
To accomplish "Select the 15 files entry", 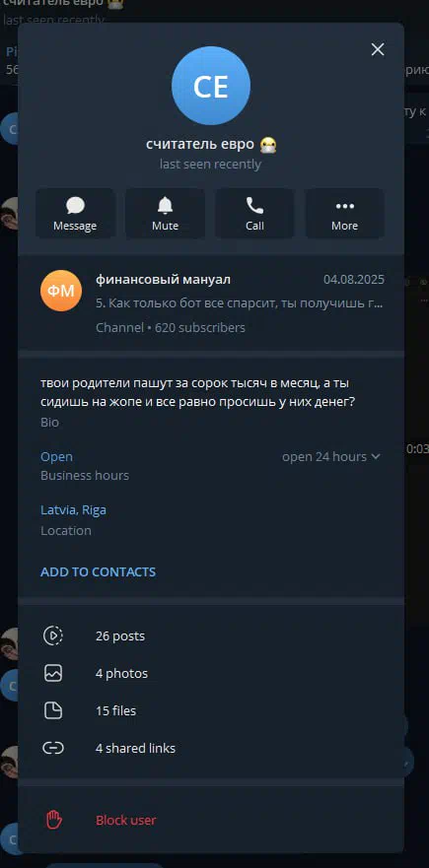I will click(211, 710).
